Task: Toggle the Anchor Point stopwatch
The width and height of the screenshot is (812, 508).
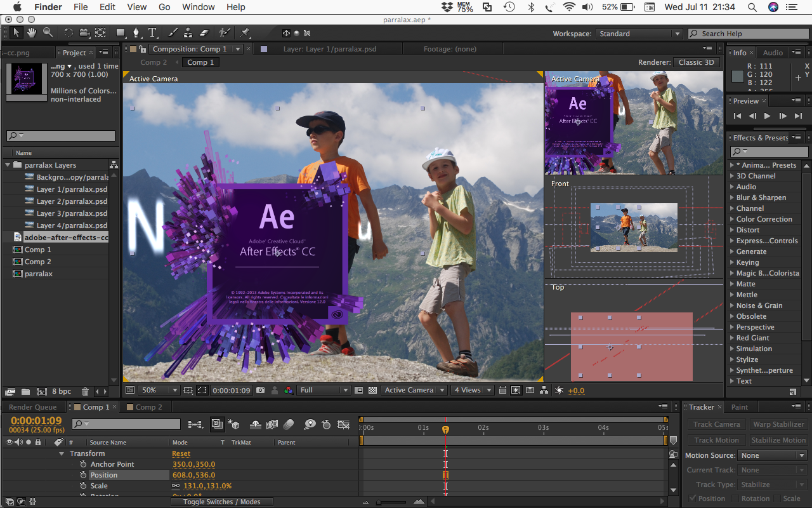Action: point(83,464)
